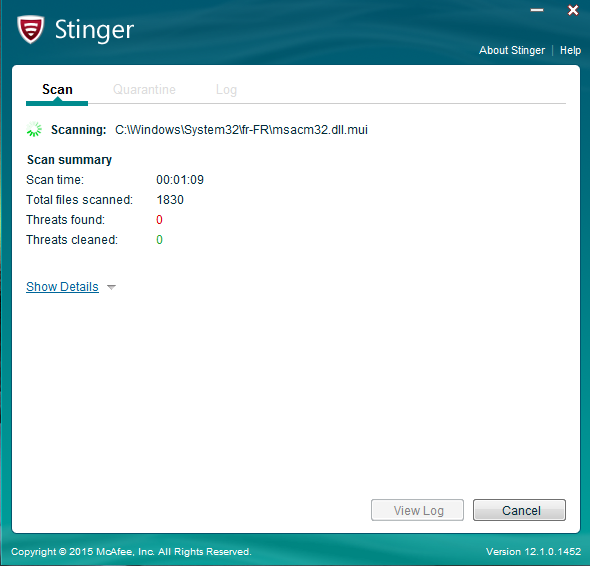Screen dimensions: 590x566
Task: Click the View Log button
Action: pos(417,510)
